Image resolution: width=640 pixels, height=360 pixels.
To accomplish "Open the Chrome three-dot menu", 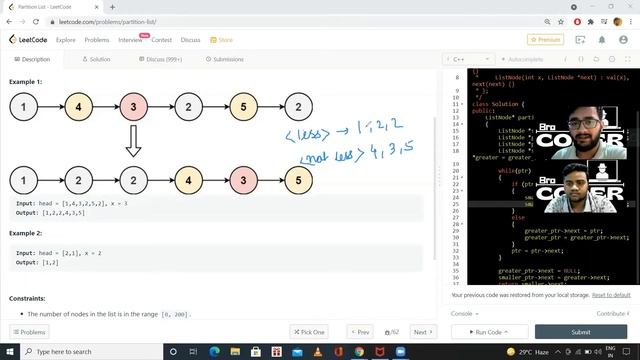I will [631, 22].
